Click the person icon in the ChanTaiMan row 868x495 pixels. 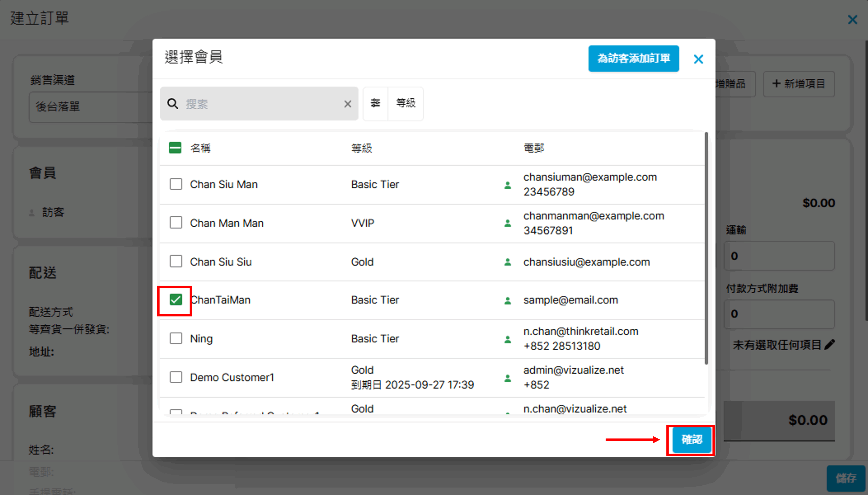[508, 301]
